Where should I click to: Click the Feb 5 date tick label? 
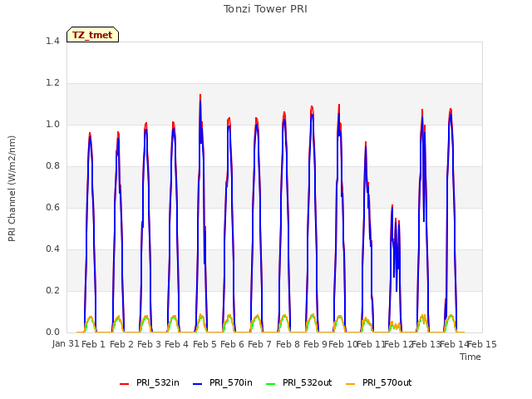(x=205, y=344)
